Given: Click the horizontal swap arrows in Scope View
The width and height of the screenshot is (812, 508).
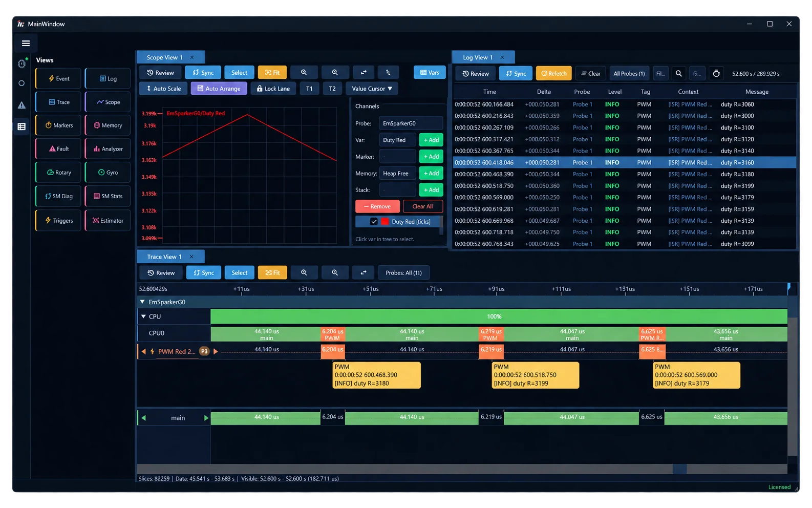Looking at the screenshot, I should 364,73.
